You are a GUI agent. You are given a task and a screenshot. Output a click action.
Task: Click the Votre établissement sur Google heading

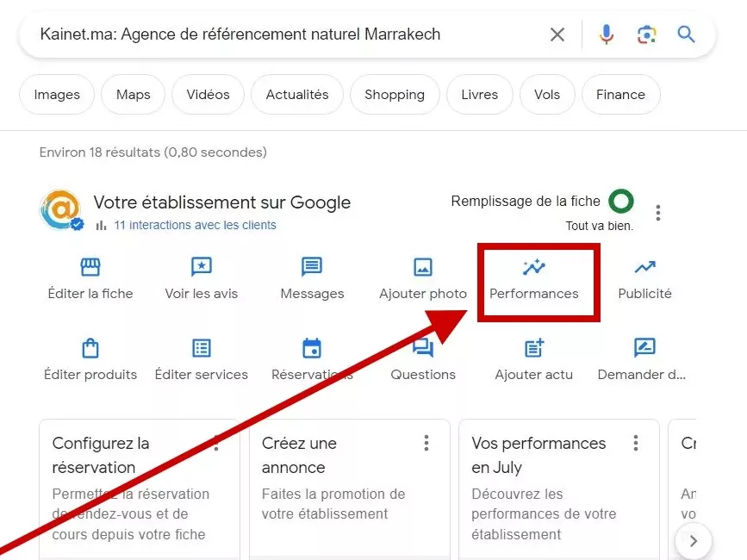click(222, 202)
